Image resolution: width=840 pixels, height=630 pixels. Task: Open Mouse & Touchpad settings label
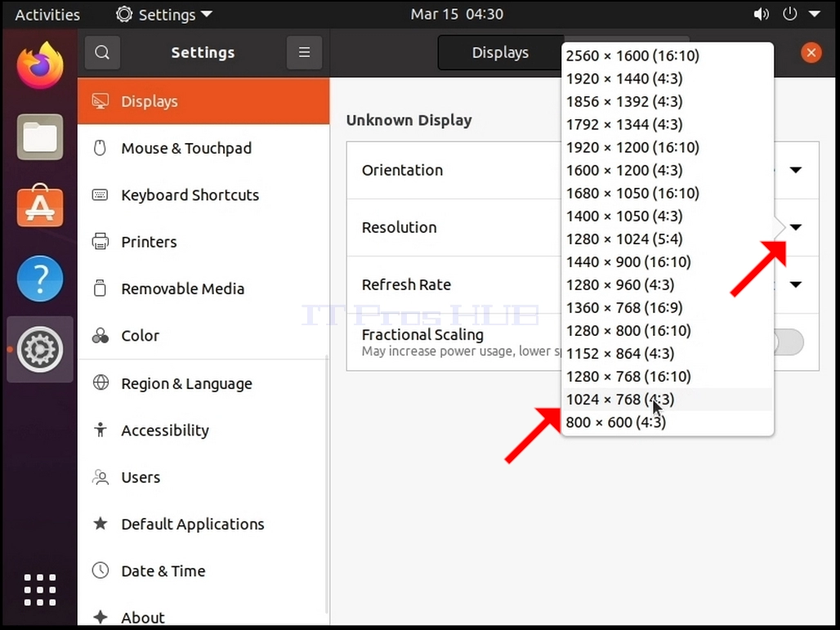coord(186,149)
